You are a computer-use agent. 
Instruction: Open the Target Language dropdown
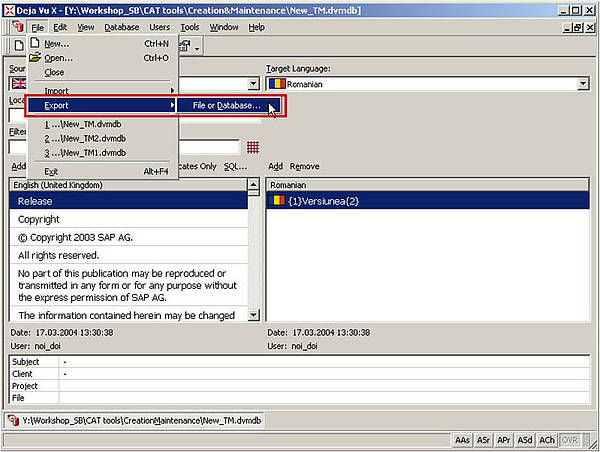click(581, 84)
